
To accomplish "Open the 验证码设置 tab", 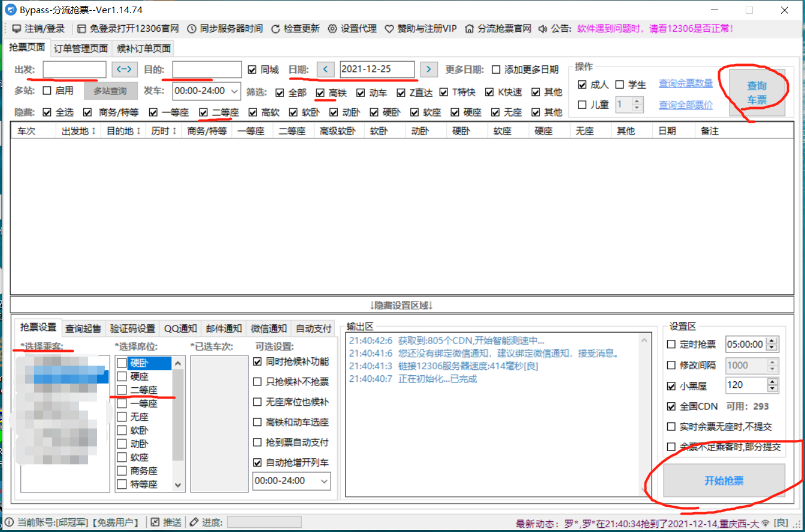I will (x=132, y=328).
